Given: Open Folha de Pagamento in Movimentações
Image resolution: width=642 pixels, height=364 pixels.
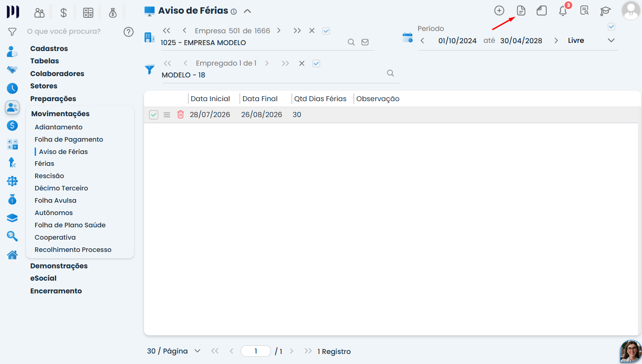Looking at the screenshot, I should coord(69,139).
